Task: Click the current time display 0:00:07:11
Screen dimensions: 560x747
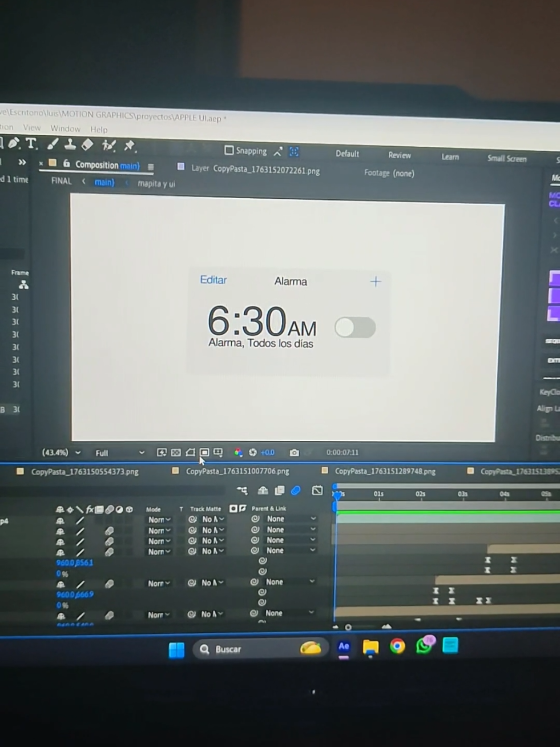Action: [x=343, y=452]
